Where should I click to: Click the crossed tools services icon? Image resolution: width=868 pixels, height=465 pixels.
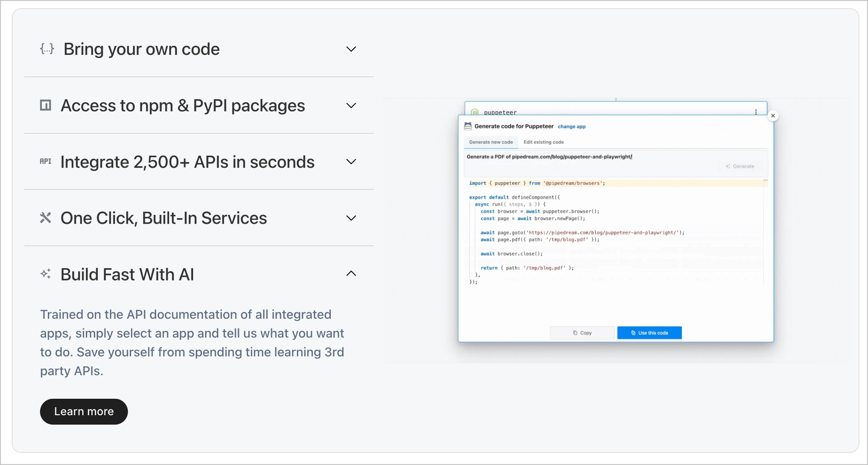coord(46,218)
